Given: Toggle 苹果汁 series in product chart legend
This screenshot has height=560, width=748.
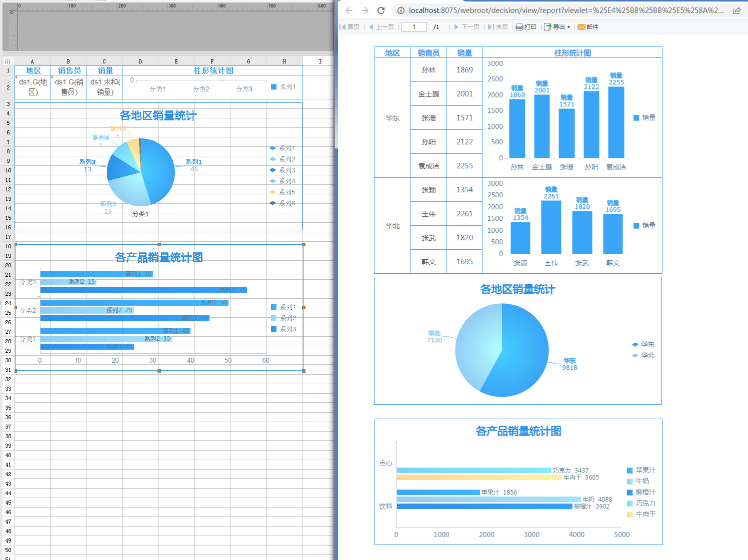Looking at the screenshot, I should 641,471.
